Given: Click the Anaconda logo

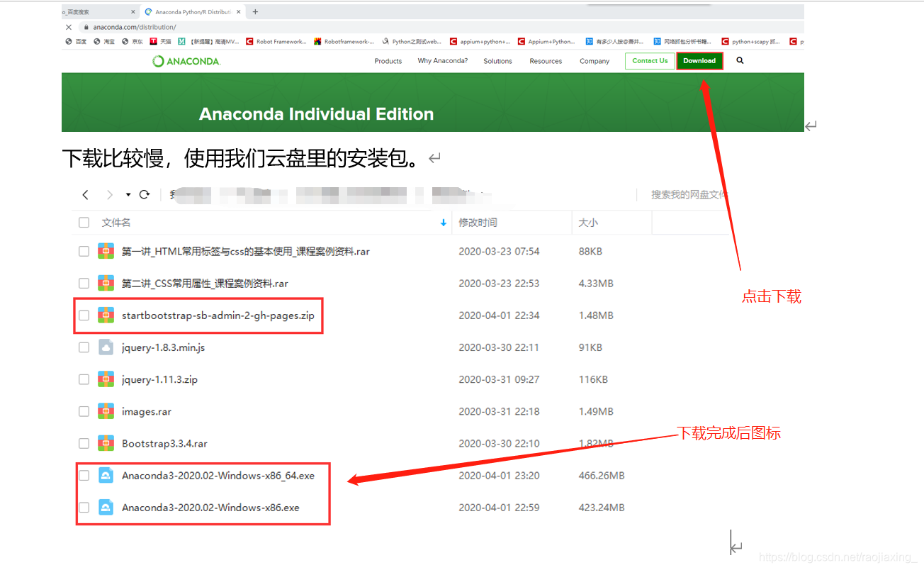Looking at the screenshot, I should click(x=186, y=61).
